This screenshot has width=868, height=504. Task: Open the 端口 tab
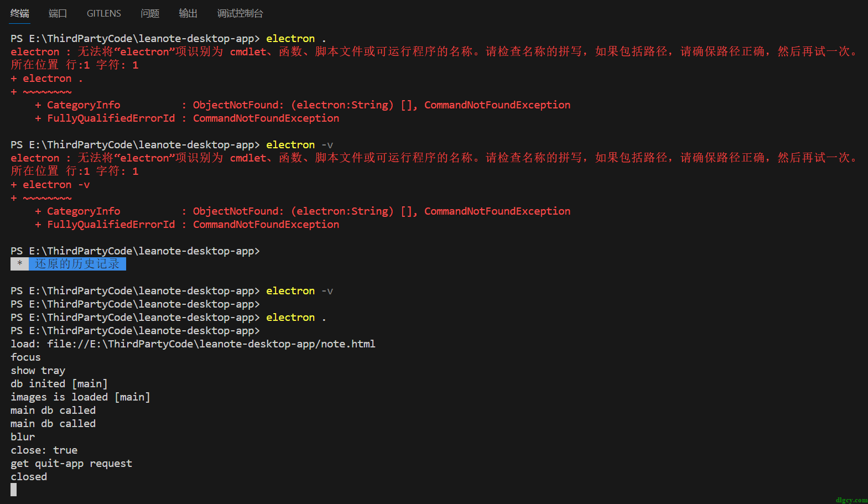click(58, 13)
